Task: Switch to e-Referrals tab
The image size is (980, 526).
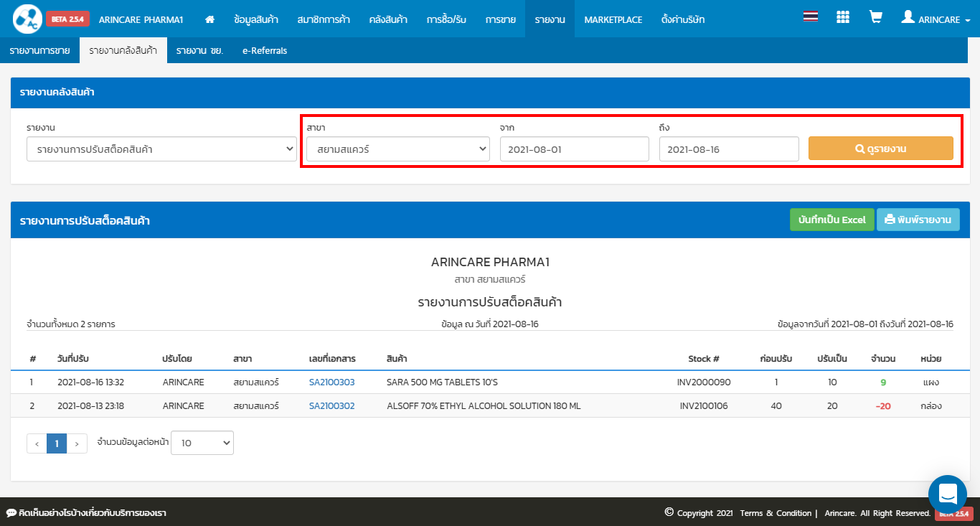Action: (265, 50)
